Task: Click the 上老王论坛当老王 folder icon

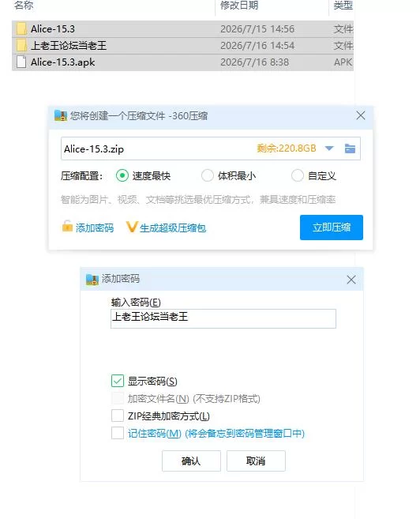Action: tap(21, 45)
